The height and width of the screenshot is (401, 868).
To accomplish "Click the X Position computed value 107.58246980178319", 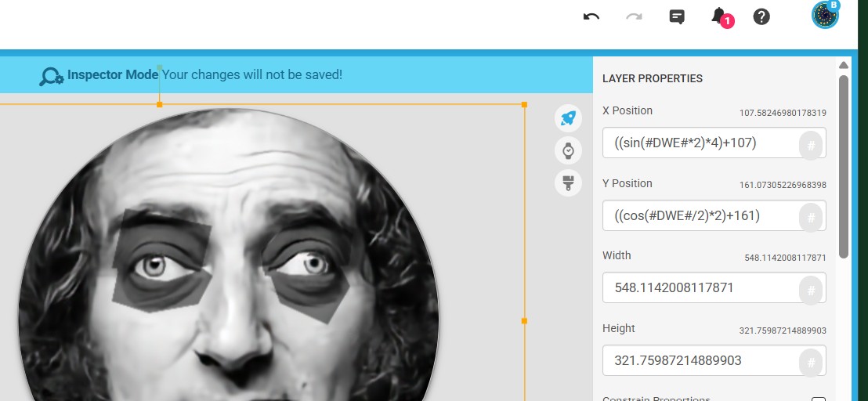I will [x=783, y=113].
